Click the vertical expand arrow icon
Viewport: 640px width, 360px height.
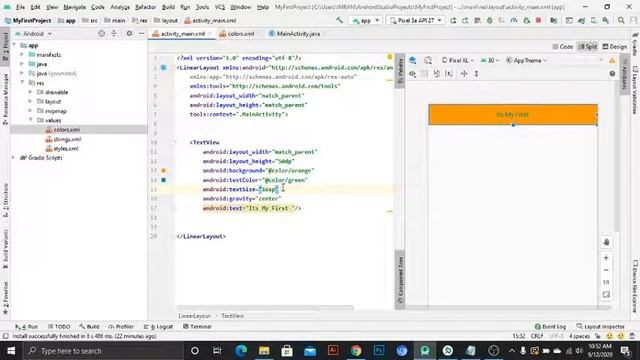point(476,73)
